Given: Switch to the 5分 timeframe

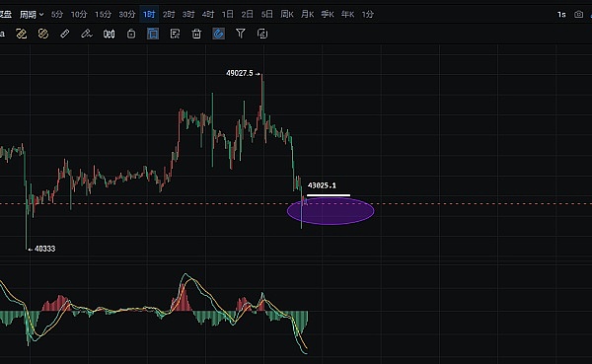Looking at the screenshot, I should [57, 15].
